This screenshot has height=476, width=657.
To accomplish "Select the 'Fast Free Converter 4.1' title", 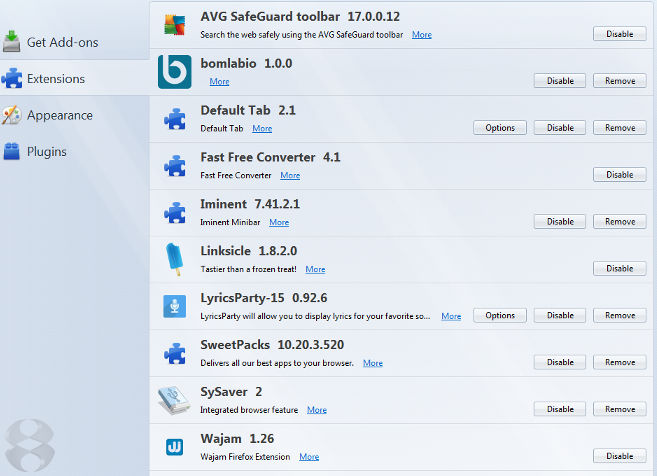I will click(x=270, y=158).
